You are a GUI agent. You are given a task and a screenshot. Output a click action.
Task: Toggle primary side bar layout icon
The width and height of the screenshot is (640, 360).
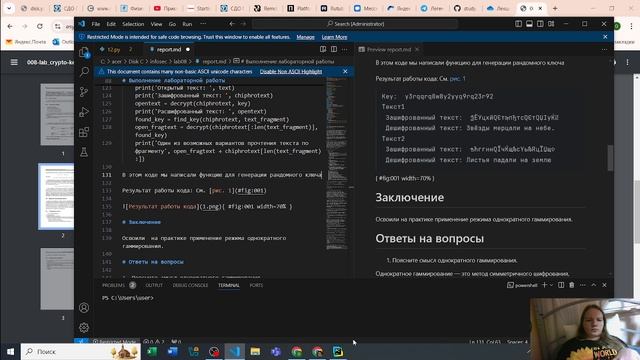[x=518, y=24]
